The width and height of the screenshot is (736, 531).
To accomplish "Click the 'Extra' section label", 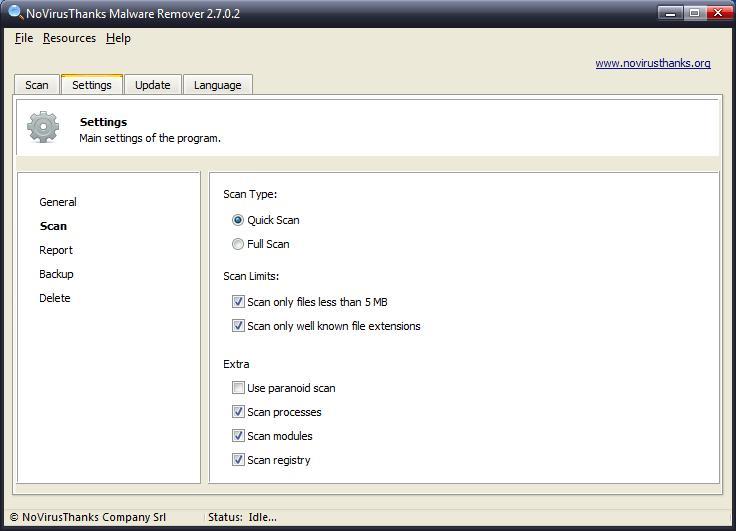I will click(236, 364).
